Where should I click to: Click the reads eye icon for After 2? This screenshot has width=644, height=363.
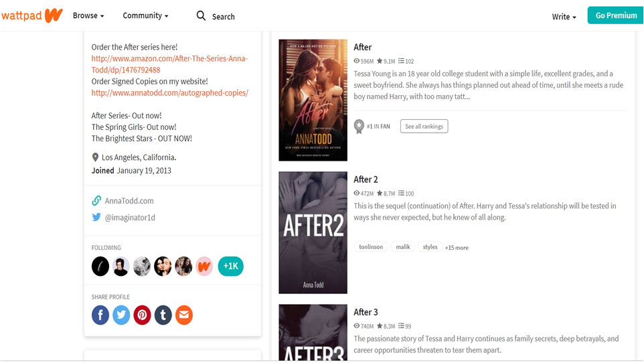[x=357, y=193]
